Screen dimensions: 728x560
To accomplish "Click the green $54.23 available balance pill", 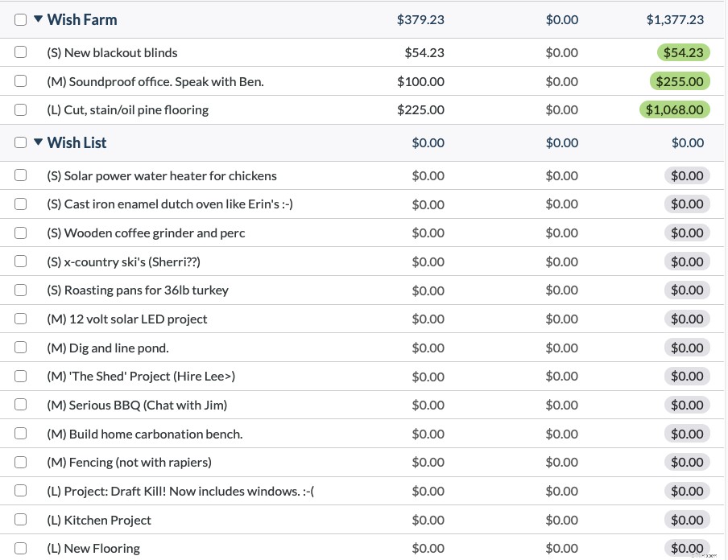I will pos(683,52).
